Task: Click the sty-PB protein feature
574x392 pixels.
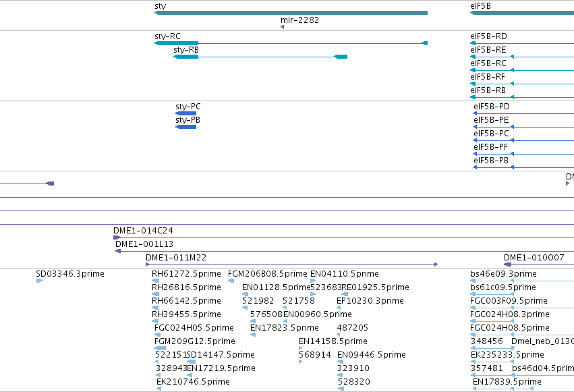Action: point(186,127)
